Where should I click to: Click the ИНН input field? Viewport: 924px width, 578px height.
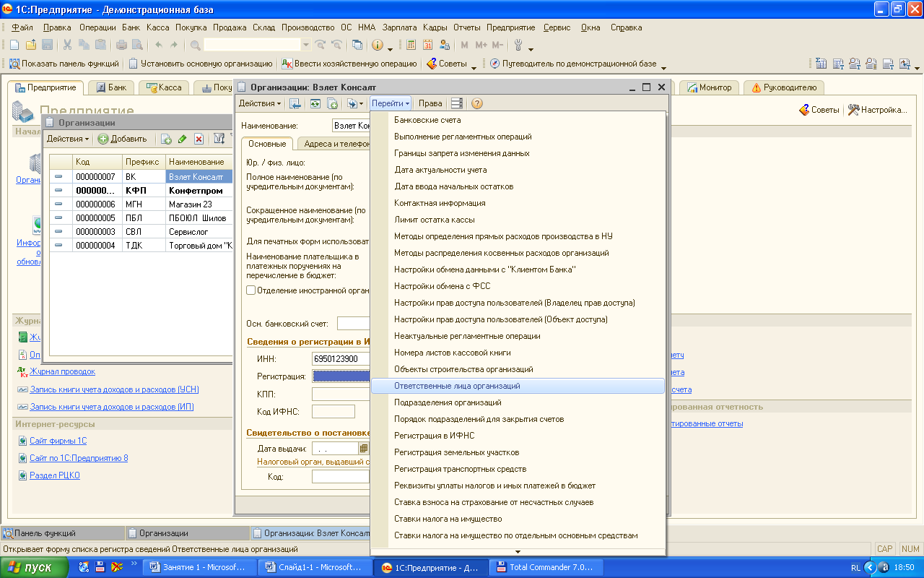[x=341, y=359]
